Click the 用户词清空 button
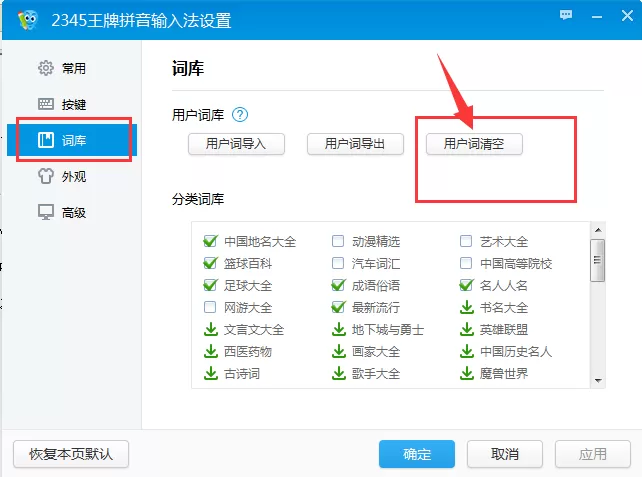This screenshot has width=642, height=477. coord(474,144)
